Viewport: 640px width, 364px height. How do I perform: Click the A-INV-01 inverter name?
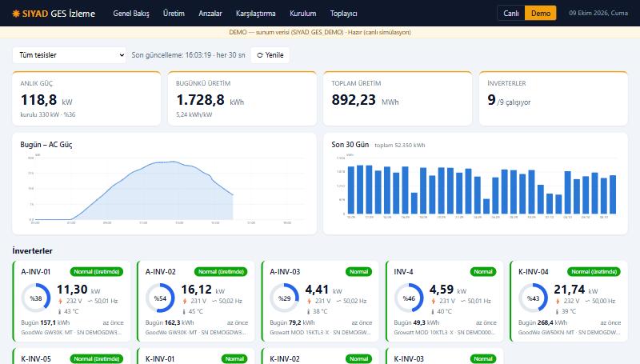pyautogui.click(x=36, y=272)
